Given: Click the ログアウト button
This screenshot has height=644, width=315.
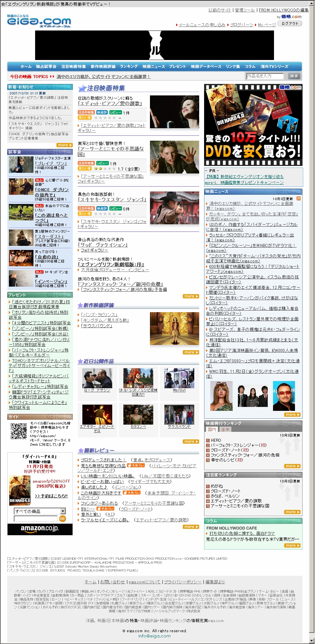Looking at the screenshot, I should tap(290, 24).
